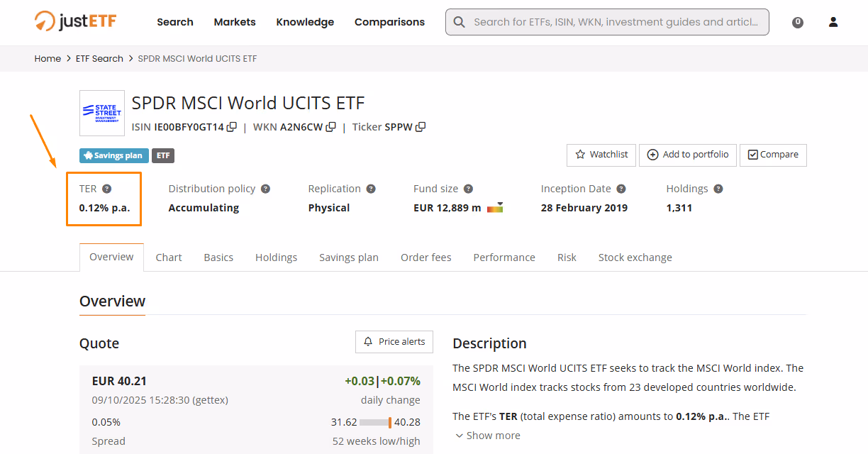Click the Accumulating distribution value
The image size is (868, 454).
coord(204,208)
